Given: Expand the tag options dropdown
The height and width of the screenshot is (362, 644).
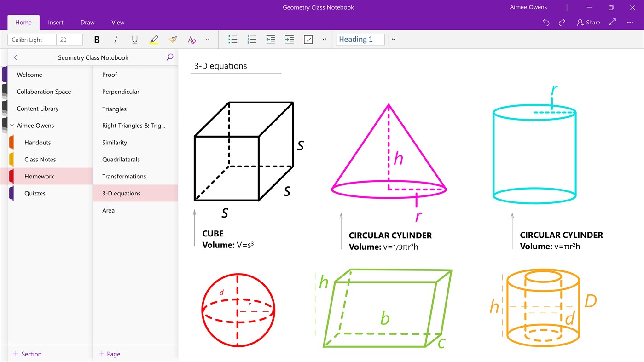Looking at the screenshot, I should (324, 40).
